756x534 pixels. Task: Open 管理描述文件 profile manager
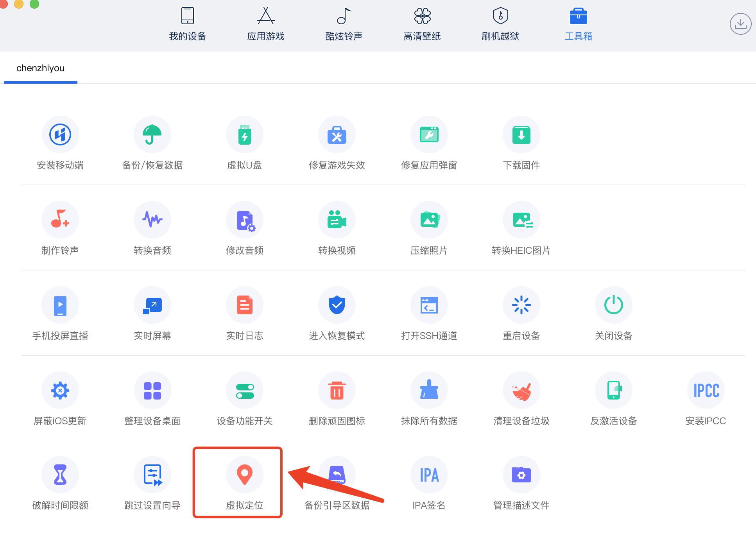pyautogui.click(x=521, y=475)
